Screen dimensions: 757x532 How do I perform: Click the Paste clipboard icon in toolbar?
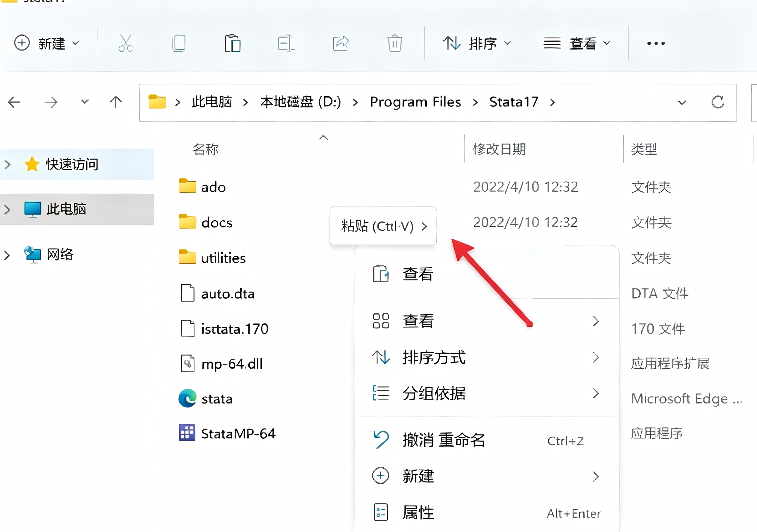(x=232, y=43)
